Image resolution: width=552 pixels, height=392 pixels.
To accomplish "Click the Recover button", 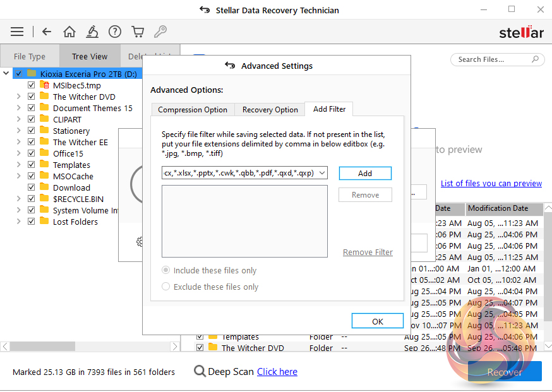I will (x=505, y=372).
